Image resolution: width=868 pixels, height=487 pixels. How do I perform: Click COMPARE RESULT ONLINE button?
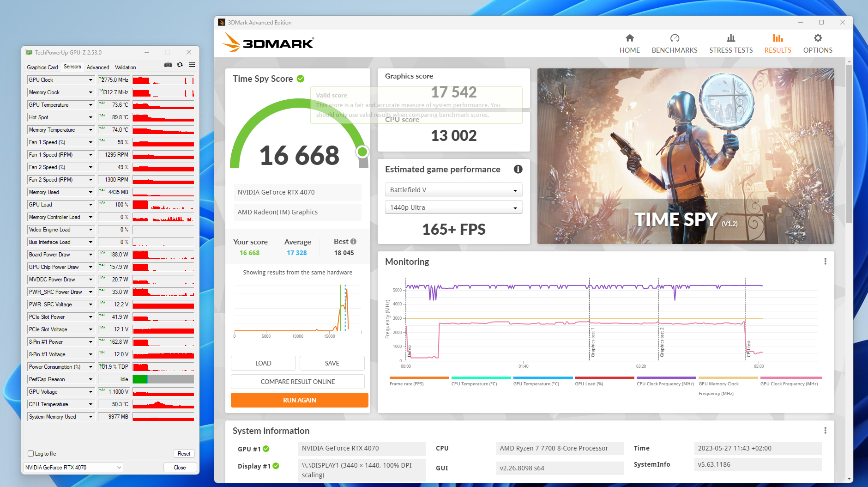(298, 382)
